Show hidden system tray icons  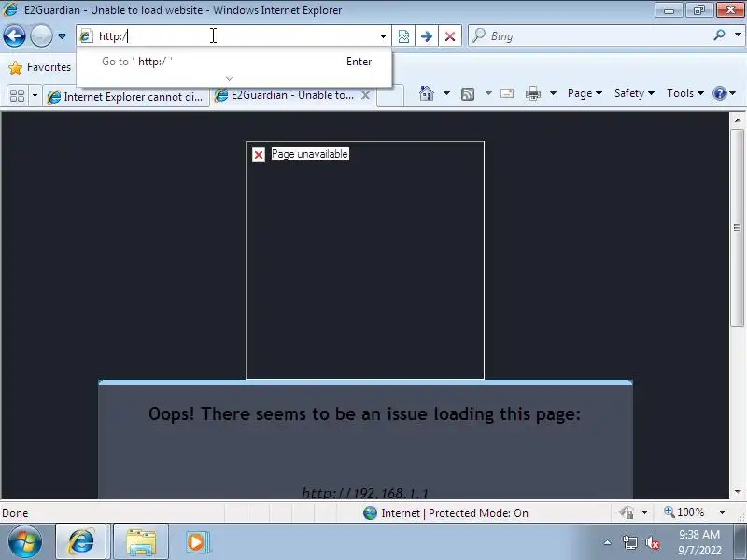click(x=608, y=542)
